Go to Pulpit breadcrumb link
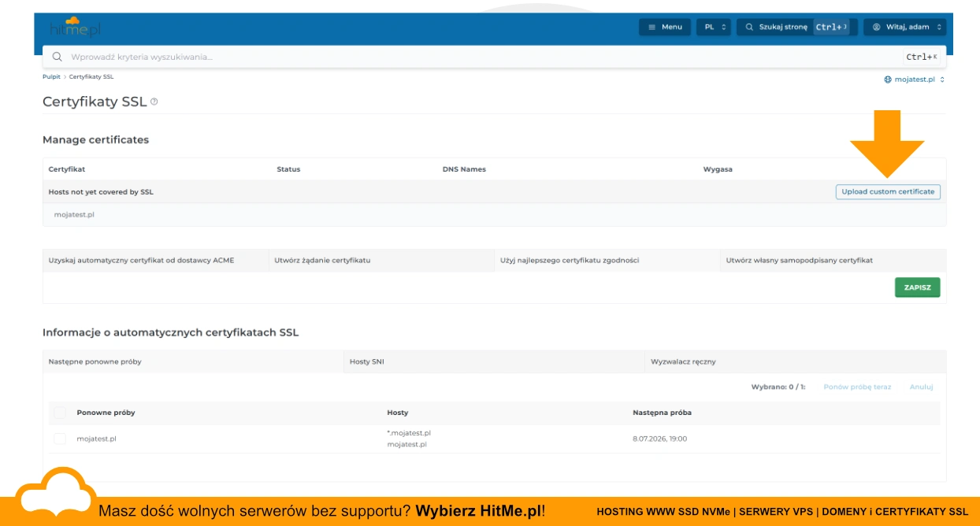The height and width of the screenshot is (526, 980). click(51, 77)
